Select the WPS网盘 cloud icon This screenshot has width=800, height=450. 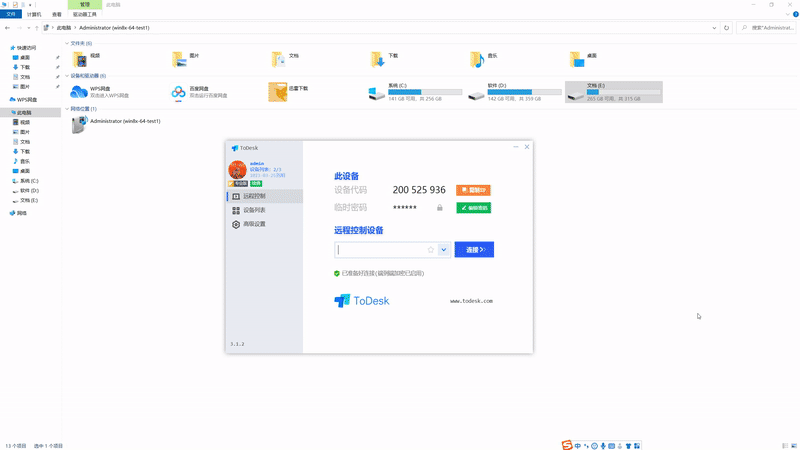(x=79, y=92)
